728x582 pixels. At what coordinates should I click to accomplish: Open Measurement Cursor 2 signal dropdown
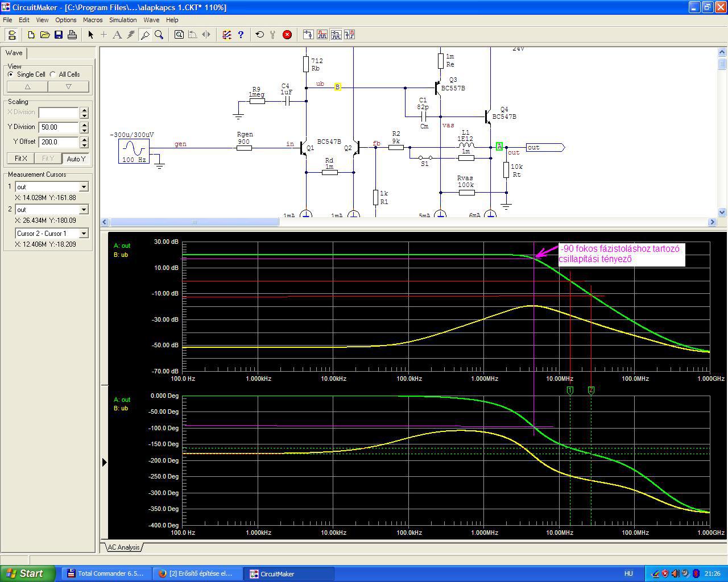pyautogui.click(x=84, y=210)
